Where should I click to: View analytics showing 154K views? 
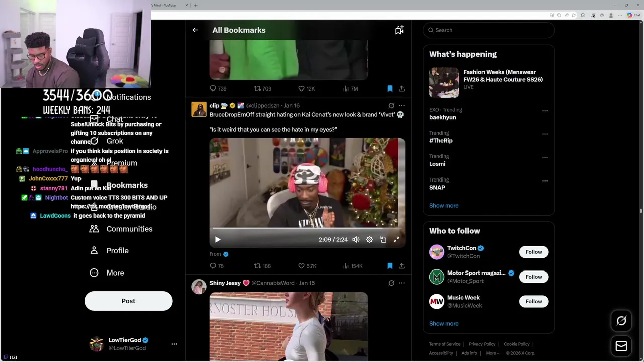[x=346, y=266]
